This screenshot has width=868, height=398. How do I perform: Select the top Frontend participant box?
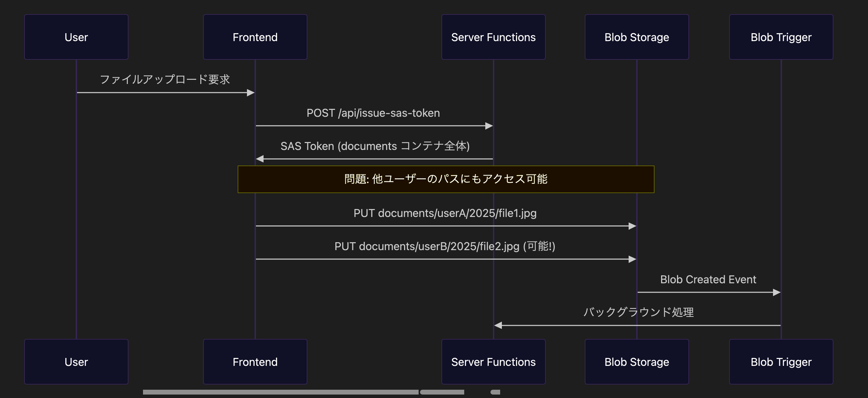pyautogui.click(x=255, y=37)
